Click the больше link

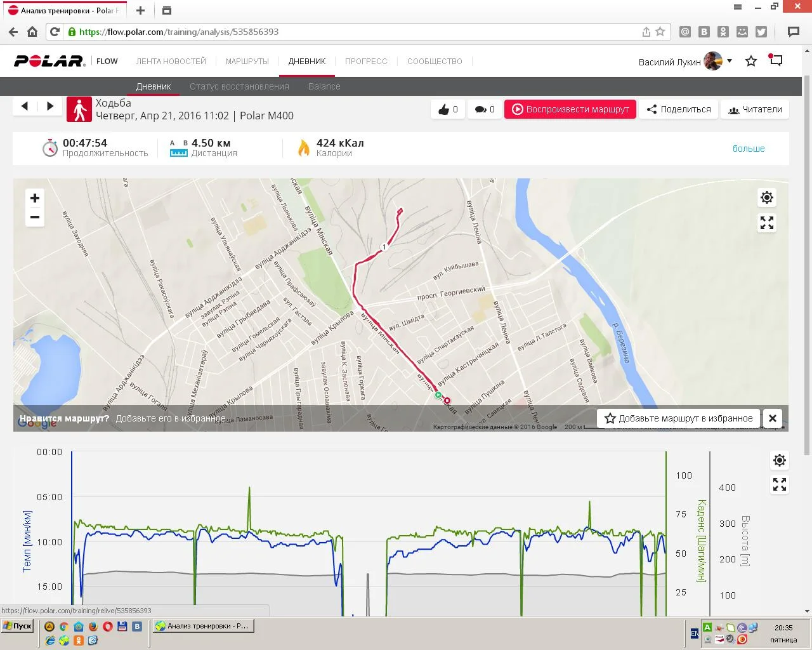coord(749,149)
